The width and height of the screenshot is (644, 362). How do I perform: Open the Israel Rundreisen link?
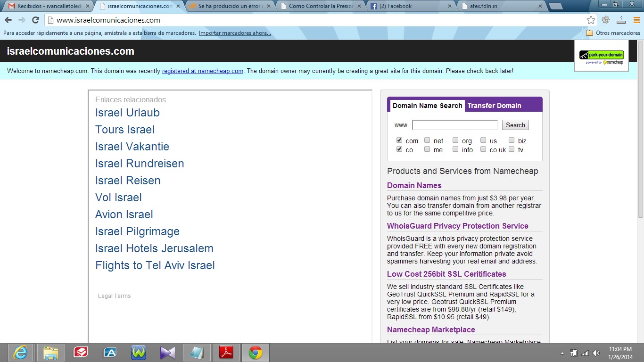click(x=140, y=164)
